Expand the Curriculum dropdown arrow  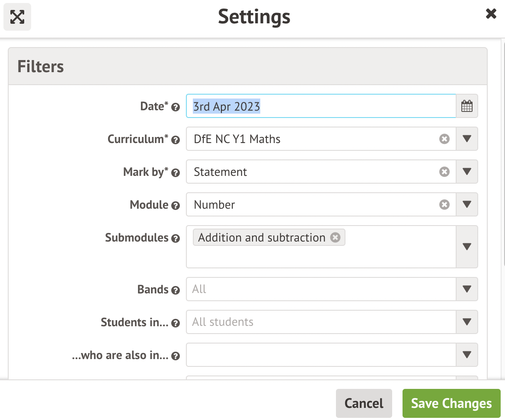pyautogui.click(x=467, y=139)
